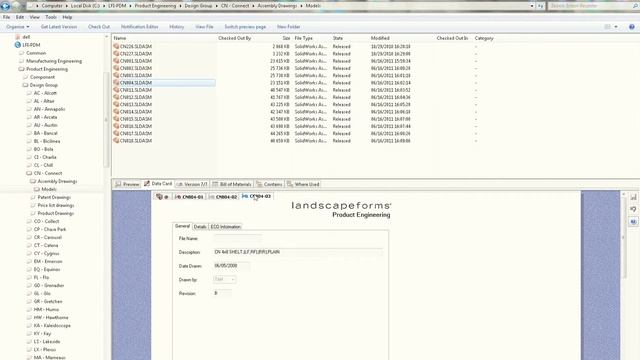The image size is (640, 360).
Task: Select the Patent Drawings folder
Action: tap(54, 197)
